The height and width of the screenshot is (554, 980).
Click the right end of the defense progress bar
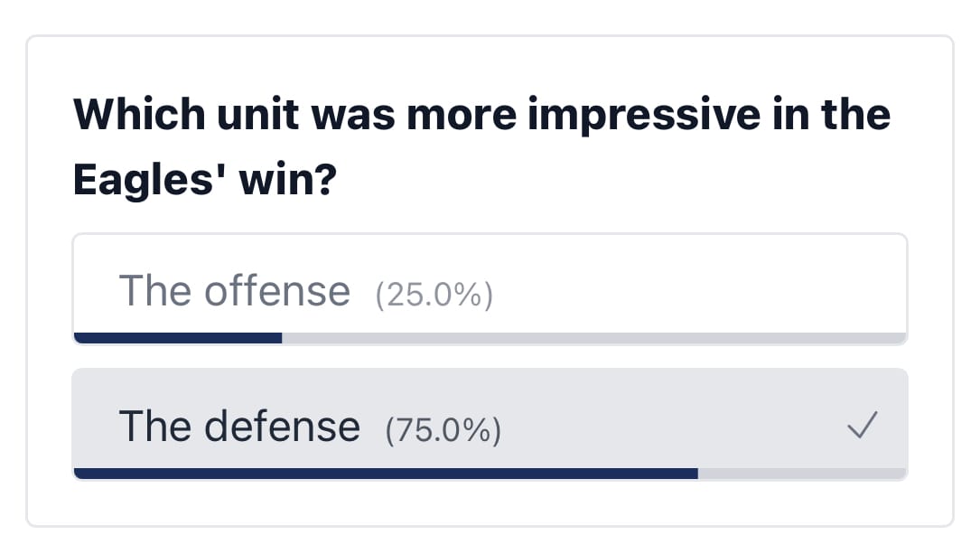898,474
